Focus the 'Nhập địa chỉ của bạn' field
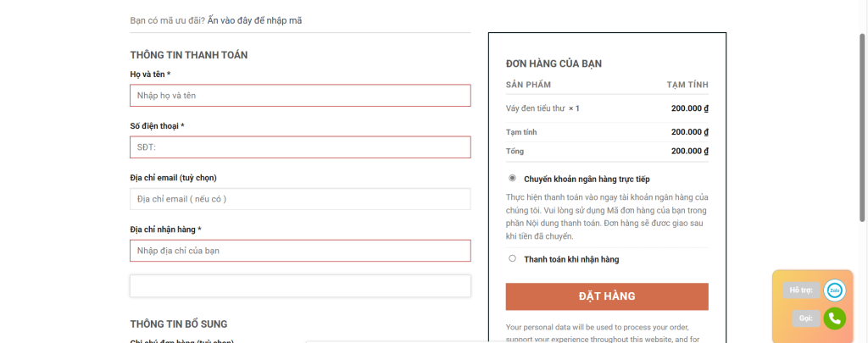 pyautogui.click(x=300, y=251)
